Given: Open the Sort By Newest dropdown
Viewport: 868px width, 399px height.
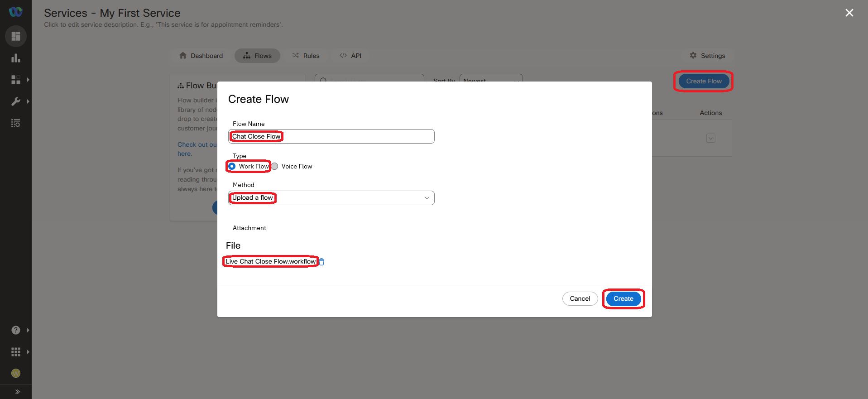Looking at the screenshot, I should point(491,78).
